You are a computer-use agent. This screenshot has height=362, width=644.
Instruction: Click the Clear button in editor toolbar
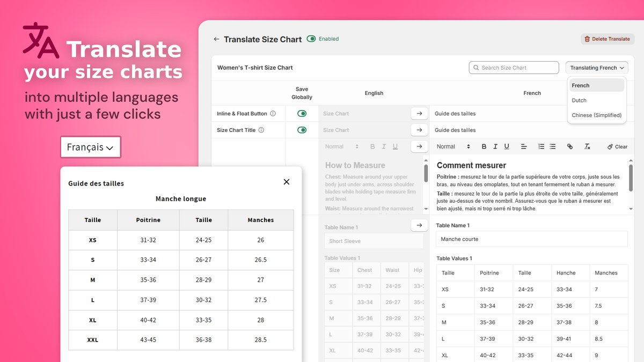pos(617,146)
